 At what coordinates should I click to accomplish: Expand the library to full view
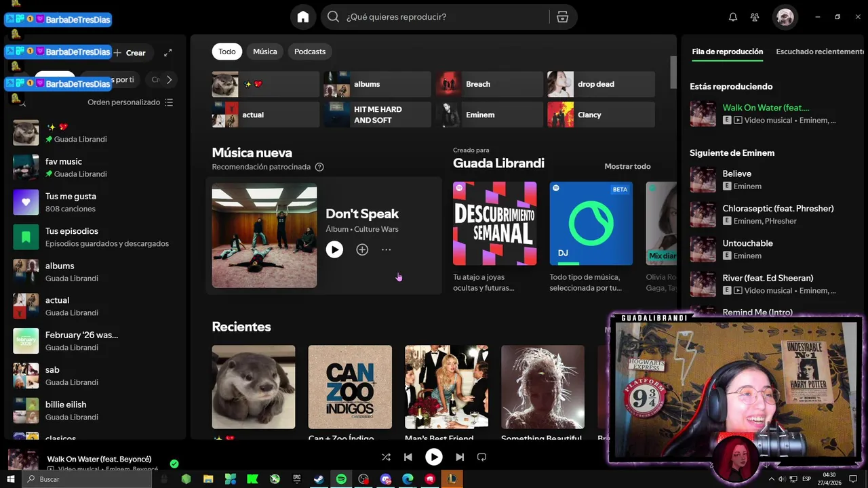[168, 52]
